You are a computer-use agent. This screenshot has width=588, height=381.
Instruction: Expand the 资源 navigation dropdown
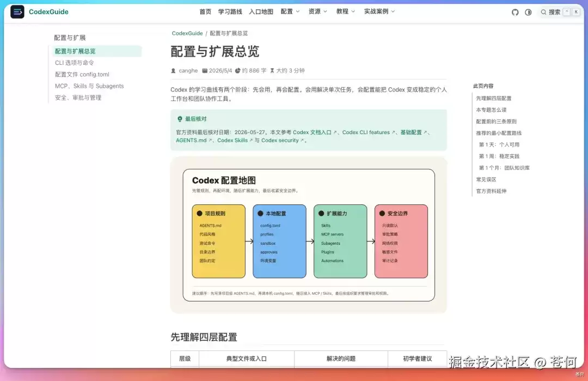[317, 11]
